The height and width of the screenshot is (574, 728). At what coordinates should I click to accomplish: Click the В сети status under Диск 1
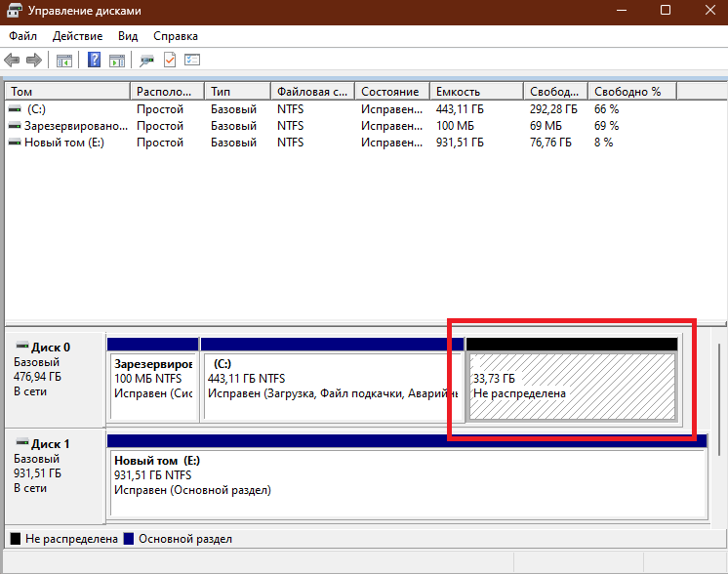tap(30, 488)
